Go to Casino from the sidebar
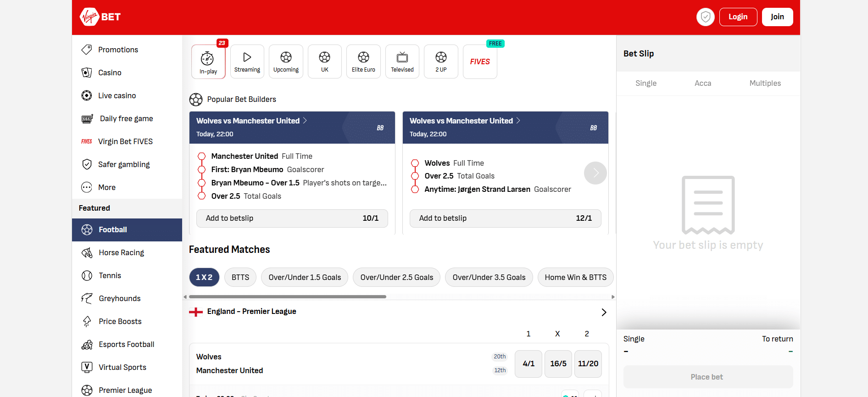Image resolution: width=868 pixels, height=397 pixels. click(x=127, y=73)
